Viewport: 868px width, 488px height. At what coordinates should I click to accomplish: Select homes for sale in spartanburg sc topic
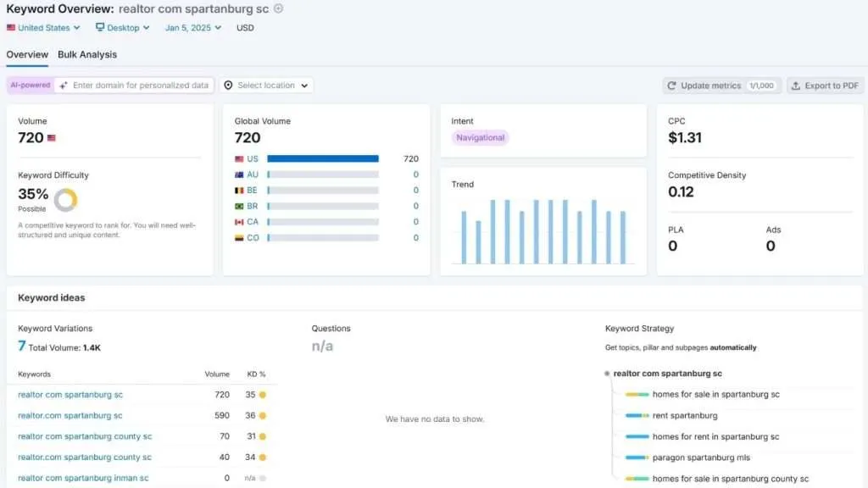pyautogui.click(x=715, y=395)
